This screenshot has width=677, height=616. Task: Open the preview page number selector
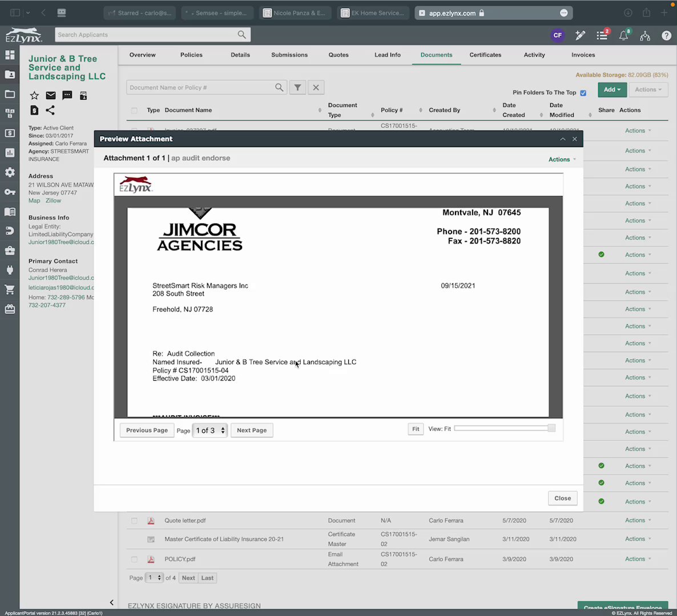click(x=210, y=430)
